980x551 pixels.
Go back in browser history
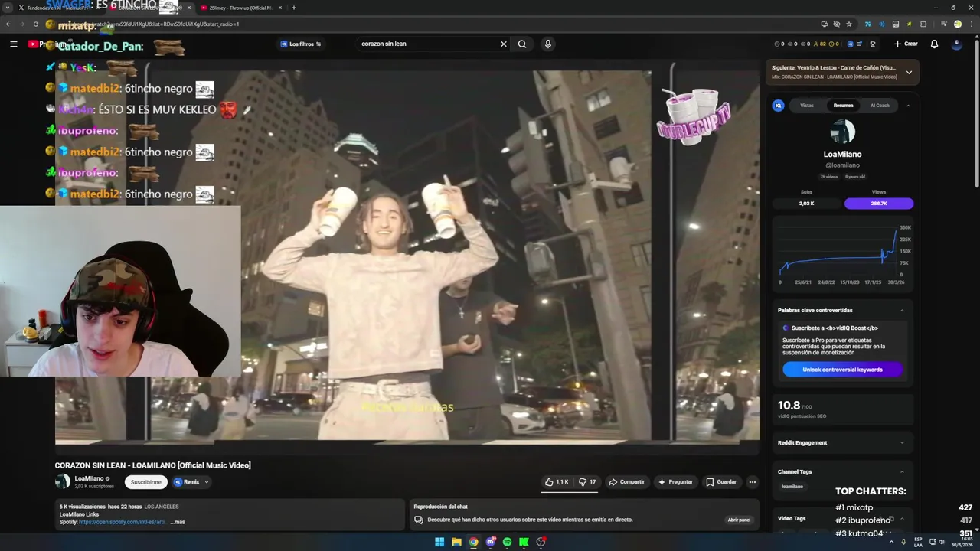pyautogui.click(x=8, y=24)
